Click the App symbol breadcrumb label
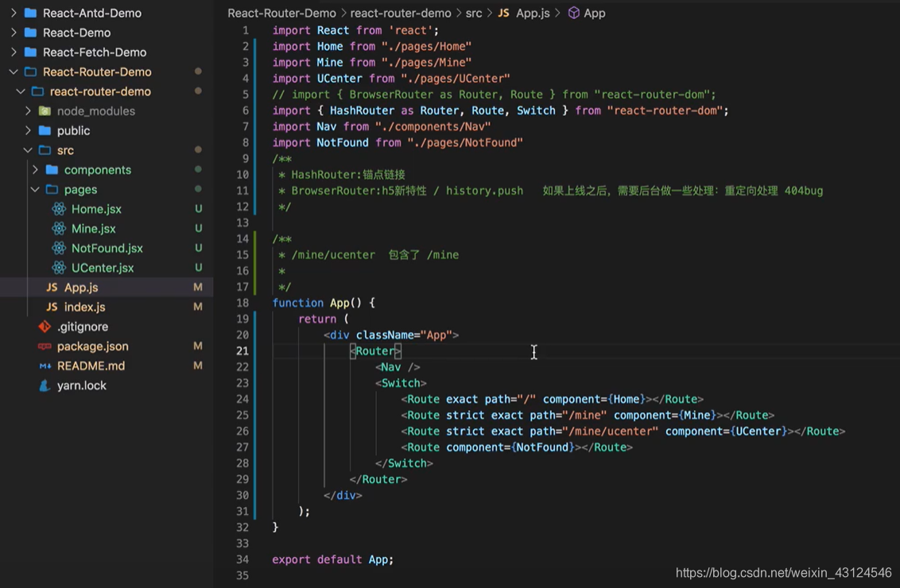The image size is (900, 588). click(594, 13)
